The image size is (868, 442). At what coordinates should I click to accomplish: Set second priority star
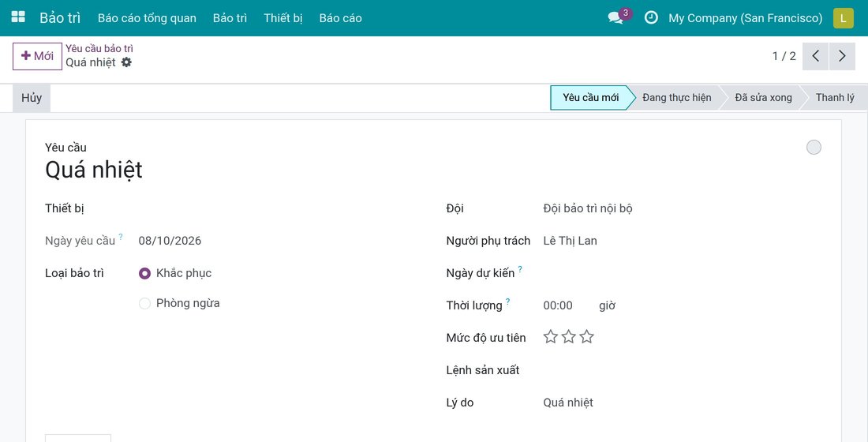click(568, 337)
